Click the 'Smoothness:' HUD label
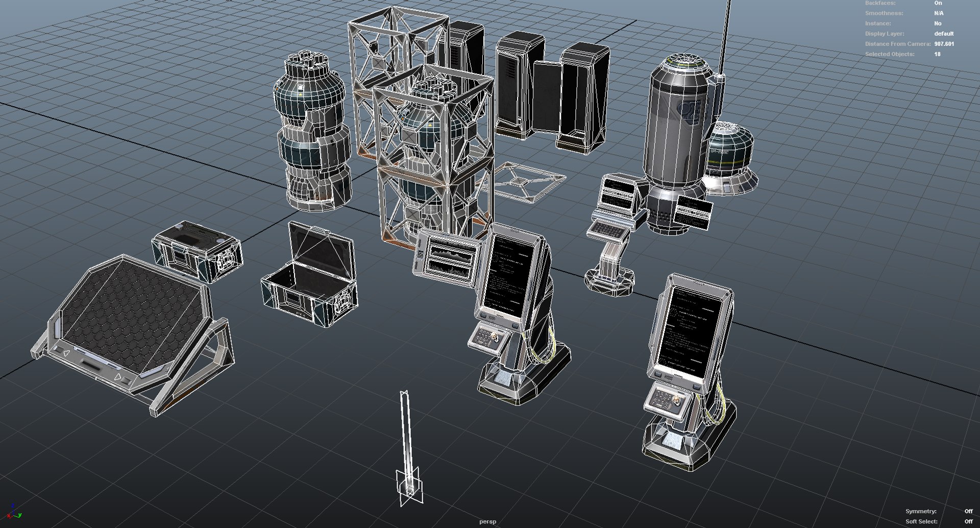The height and width of the screenshot is (528, 980). (x=884, y=13)
